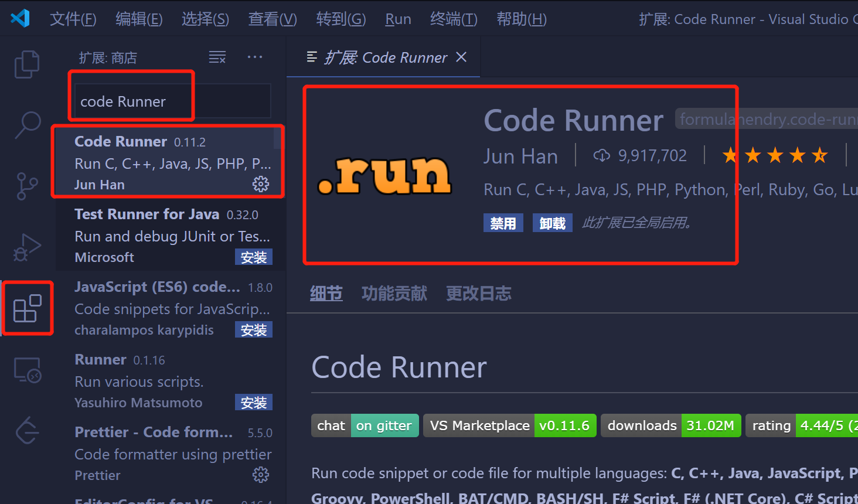Select Test Runner for Java list item
The image size is (858, 504).
(x=171, y=235)
